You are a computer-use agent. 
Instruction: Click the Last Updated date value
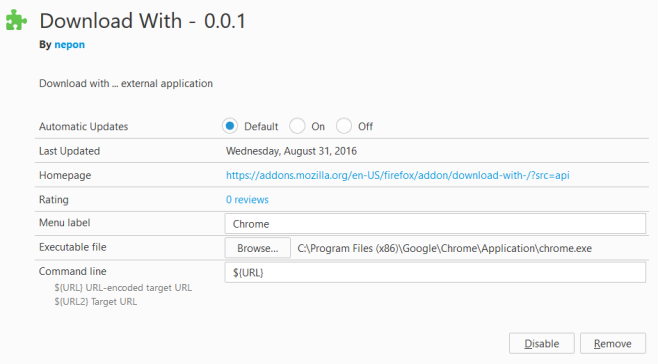point(291,151)
